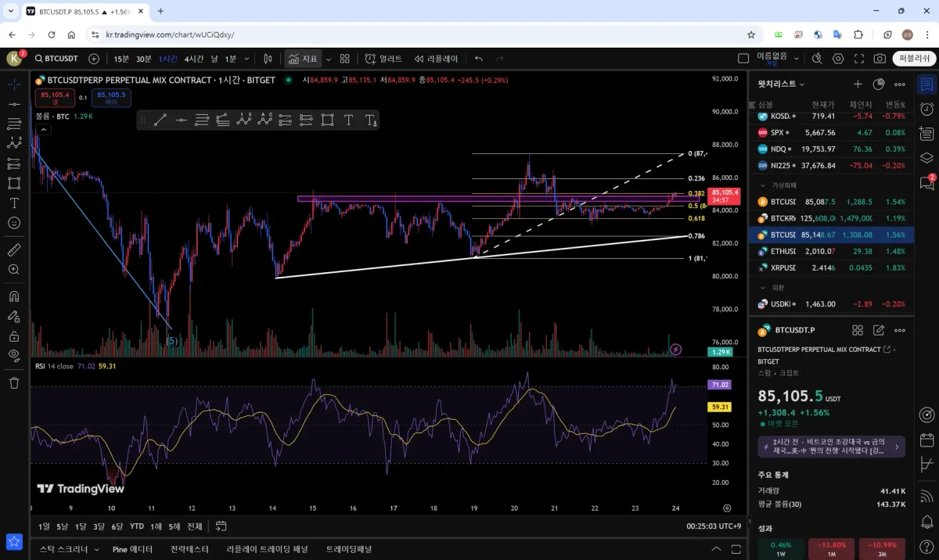The width and height of the screenshot is (939, 560).
Task: Open chat panel with 2 notifications
Action: point(926,183)
